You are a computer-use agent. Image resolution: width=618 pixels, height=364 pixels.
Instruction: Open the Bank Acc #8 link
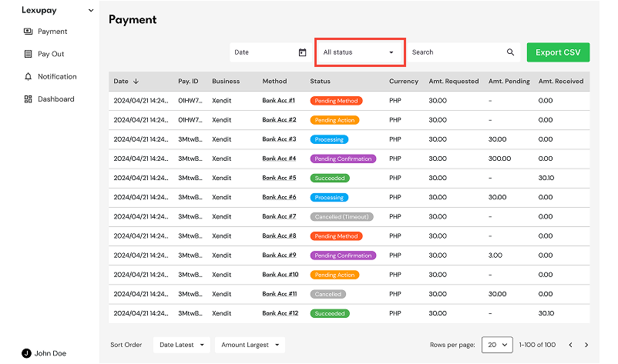pyautogui.click(x=280, y=235)
